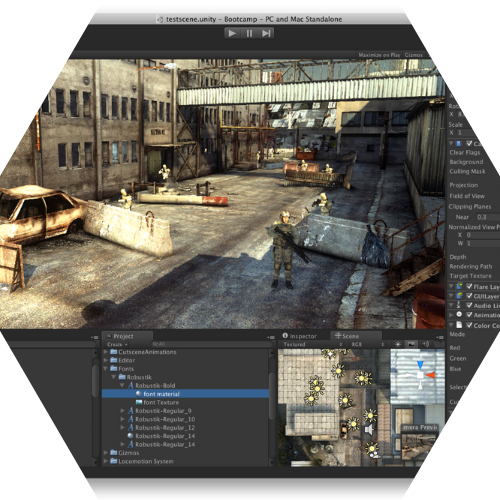Click the Flare Layer component icon
Viewport: 500px width, 500px height.
(459, 286)
